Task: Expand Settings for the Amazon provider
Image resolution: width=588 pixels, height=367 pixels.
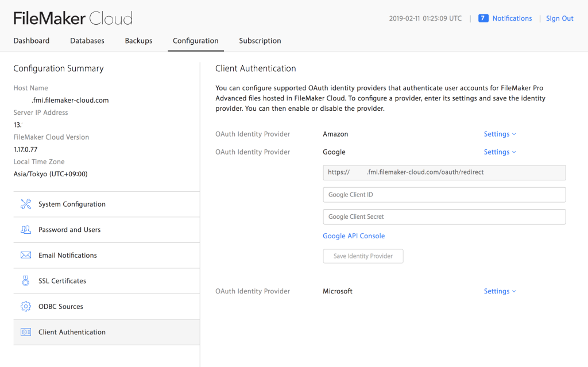Action: 500,134
